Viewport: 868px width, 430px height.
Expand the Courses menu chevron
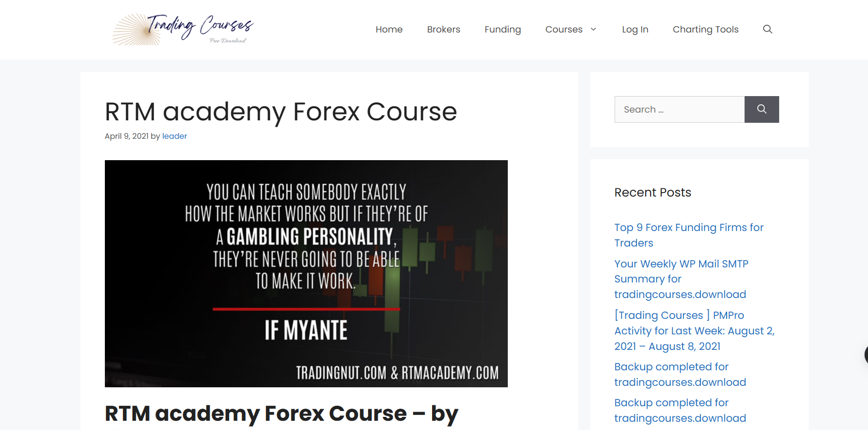pyautogui.click(x=593, y=29)
